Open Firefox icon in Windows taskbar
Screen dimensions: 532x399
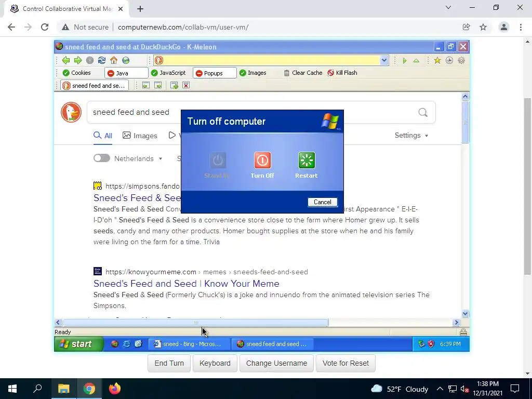pos(115,389)
